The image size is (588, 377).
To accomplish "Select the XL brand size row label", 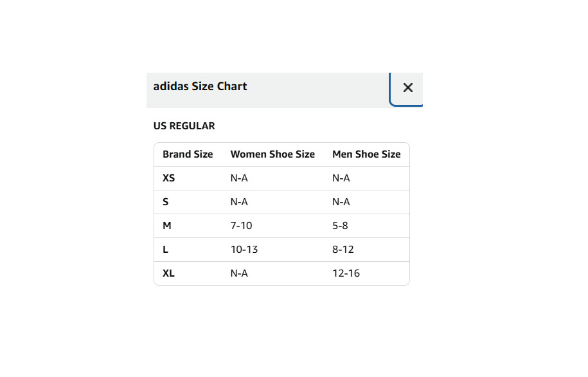I will pyautogui.click(x=168, y=273).
